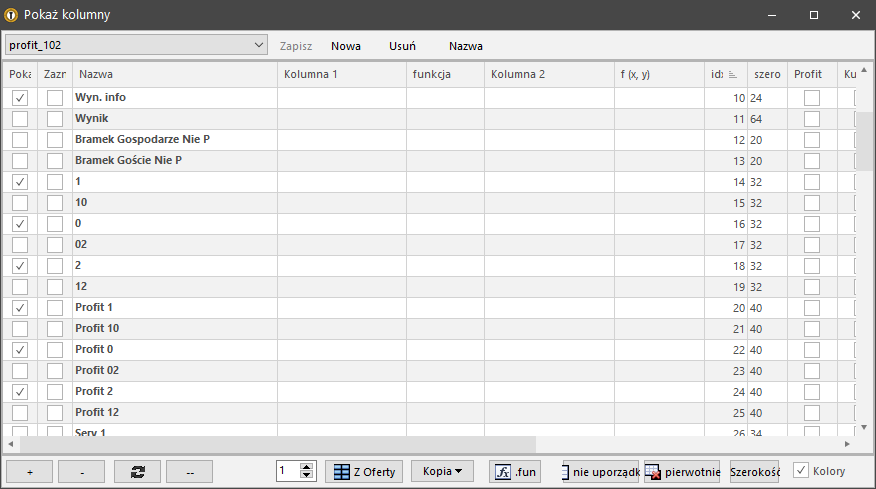Enable Pokaż checkbox for Wynik row

click(20, 119)
